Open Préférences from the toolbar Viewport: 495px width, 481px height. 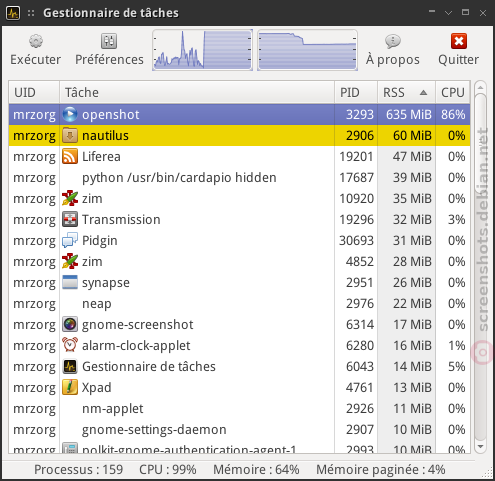pos(109,50)
